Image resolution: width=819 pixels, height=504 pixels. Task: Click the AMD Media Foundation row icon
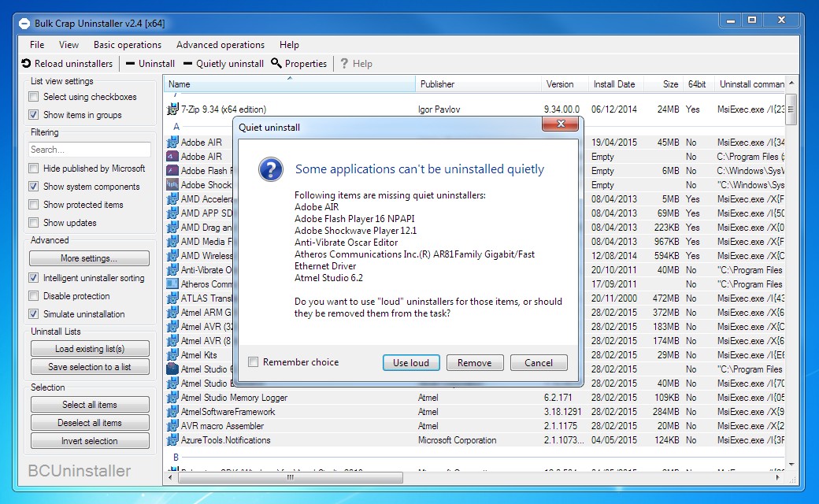(x=172, y=241)
